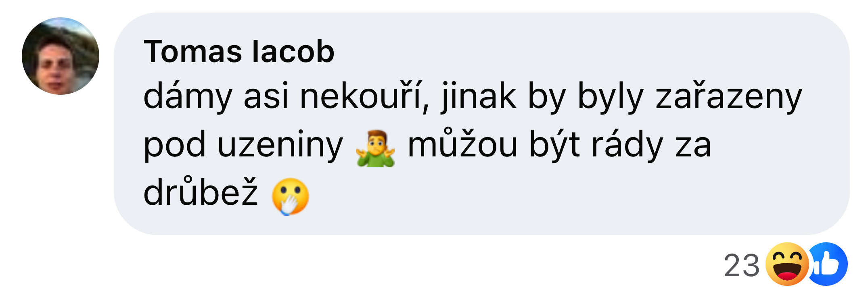Screen dimensions: 868x304
Task: Open Tomas Iacob's profile picture
Action: (61, 56)
